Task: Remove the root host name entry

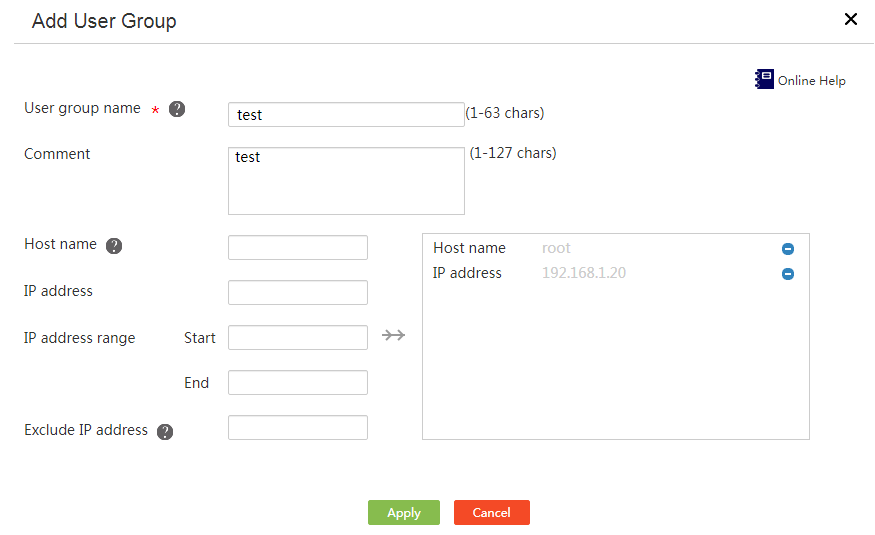Action: (x=787, y=249)
